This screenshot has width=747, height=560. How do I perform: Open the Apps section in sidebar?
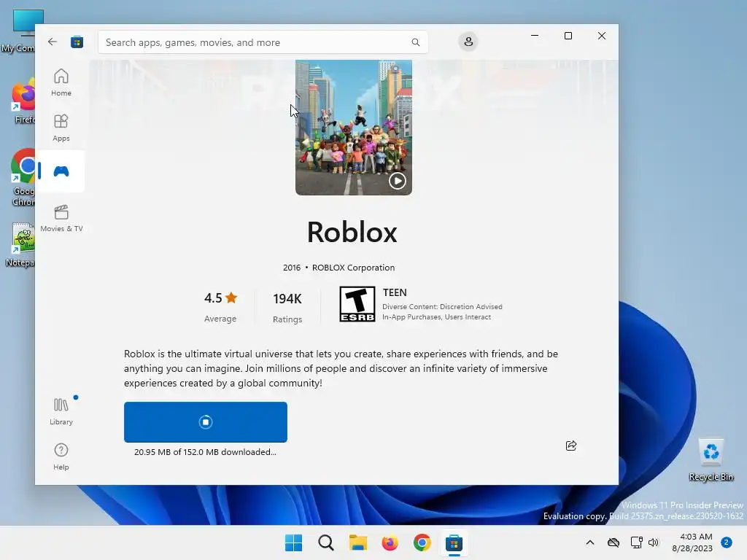click(61, 128)
